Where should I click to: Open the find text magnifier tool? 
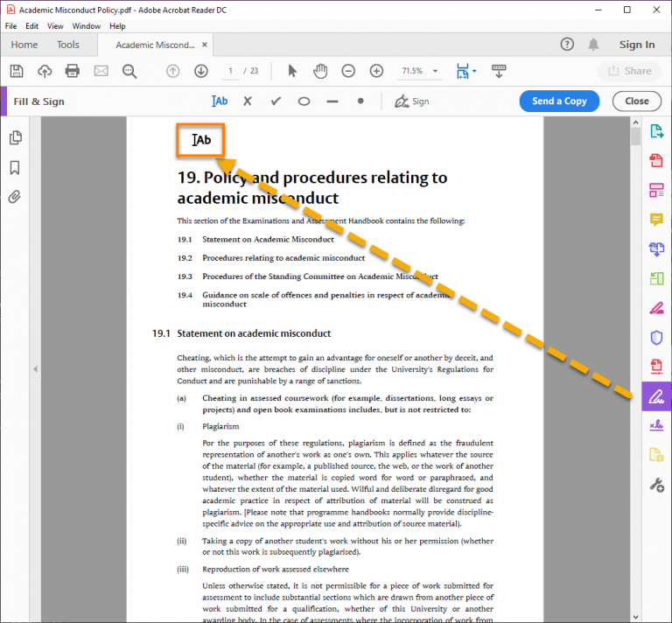(129, 71)
